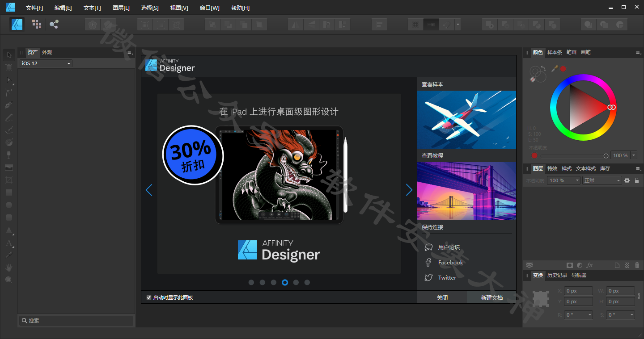The image size is (644, 339).
Task: Open the airplane sample thumbnail
Action: tap(466, 120)
